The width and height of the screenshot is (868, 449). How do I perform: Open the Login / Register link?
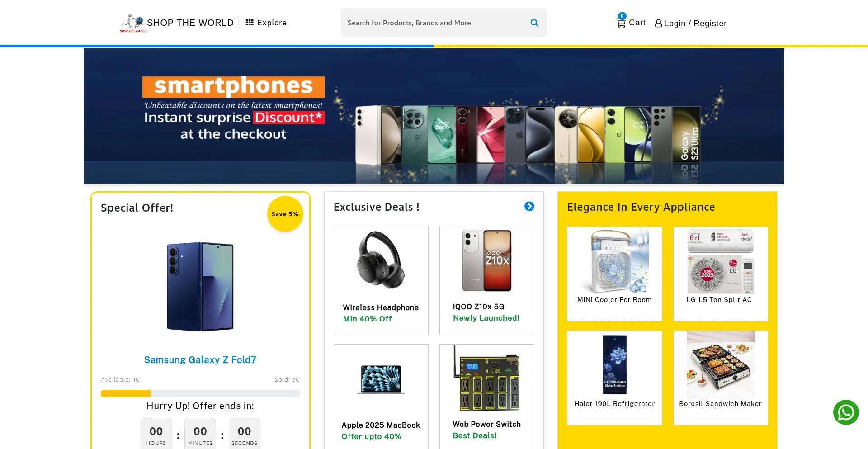(695, 24)
